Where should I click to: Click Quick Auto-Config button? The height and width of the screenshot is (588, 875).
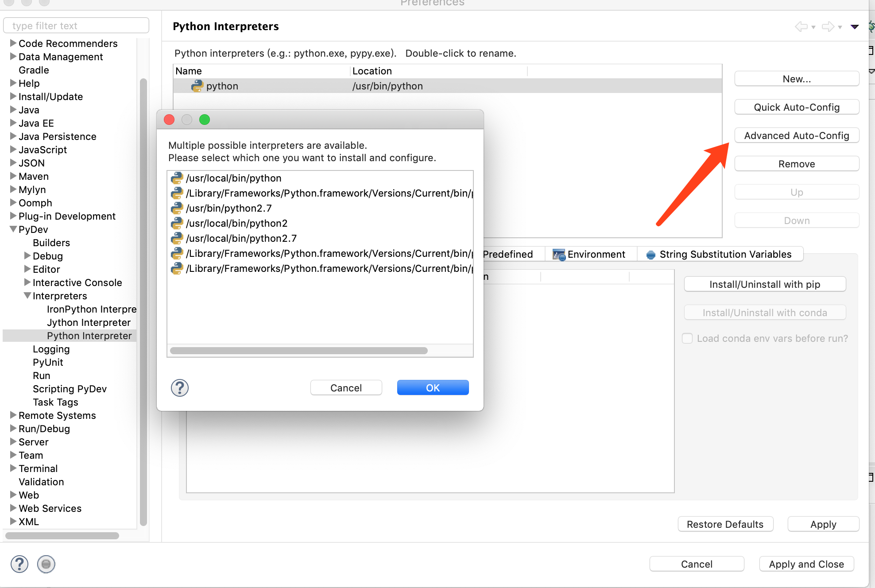pyautogui.click(x=797, y=107)
